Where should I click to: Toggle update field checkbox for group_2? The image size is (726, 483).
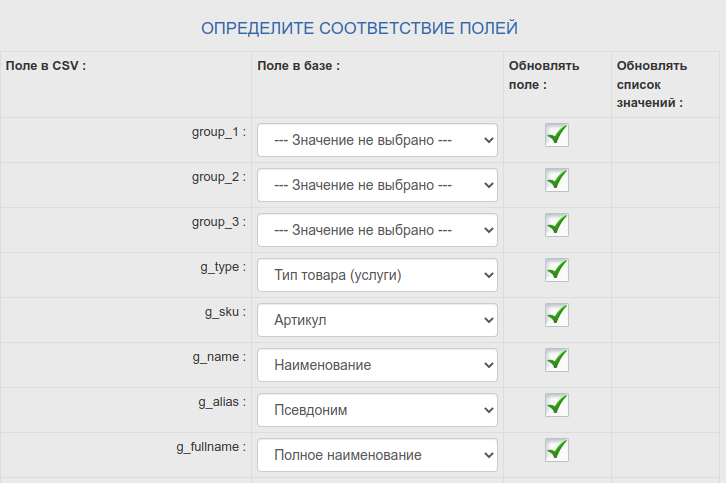557,180
